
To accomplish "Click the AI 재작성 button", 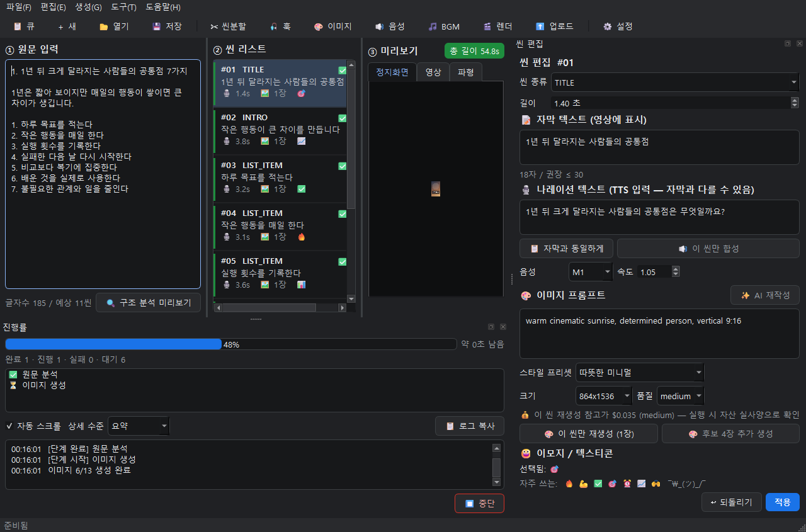I will coord(765,295).
